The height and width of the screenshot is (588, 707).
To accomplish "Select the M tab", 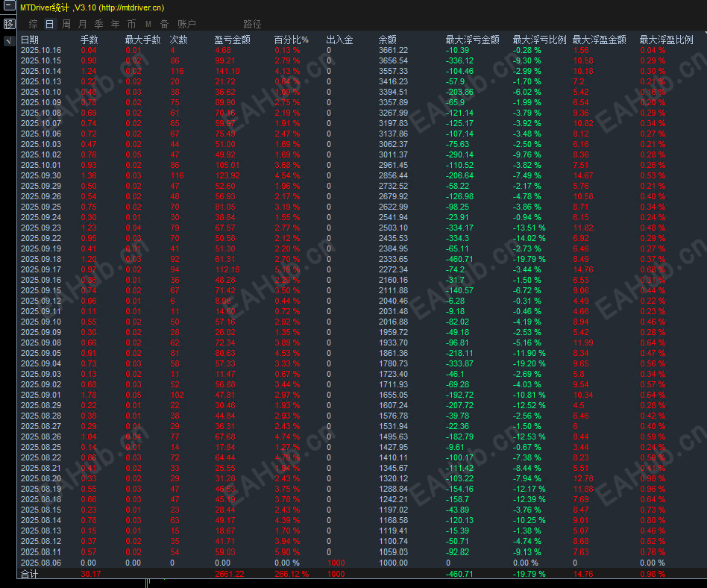I will pos(148,24).
